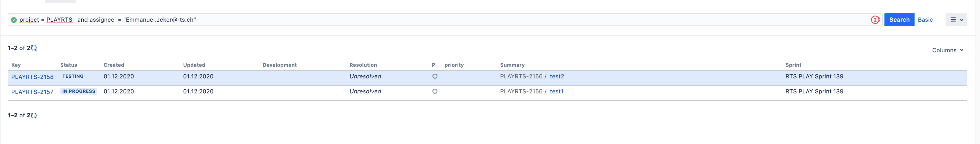Sort by the Updated column header
This screenshot has height=144, width=980.
[194, 65]
